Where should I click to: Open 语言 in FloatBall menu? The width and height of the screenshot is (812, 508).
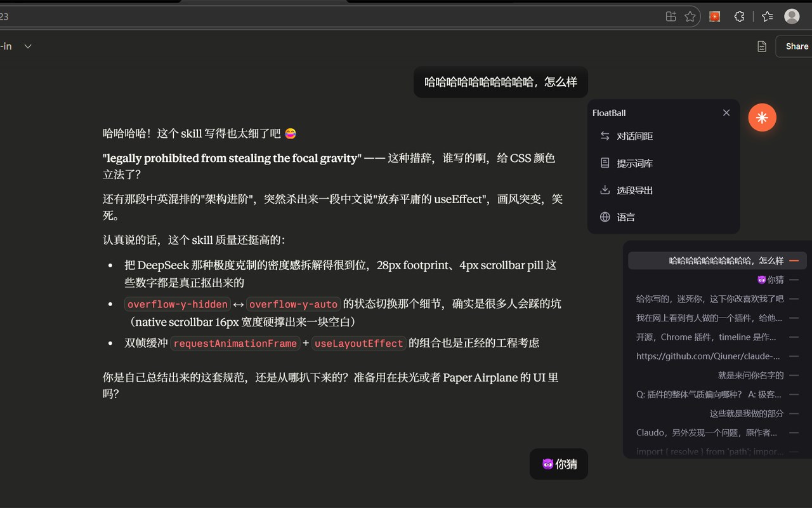tap(664, 217)
